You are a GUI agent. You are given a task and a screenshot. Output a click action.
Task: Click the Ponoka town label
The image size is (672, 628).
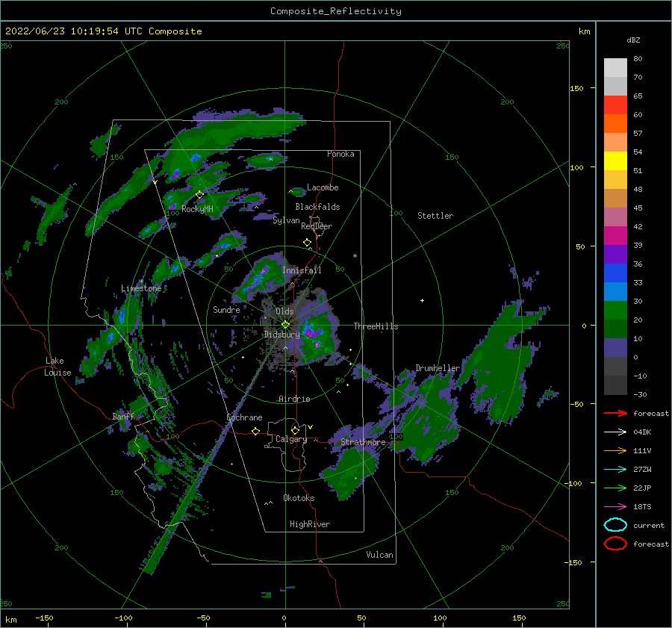(340, 154)
